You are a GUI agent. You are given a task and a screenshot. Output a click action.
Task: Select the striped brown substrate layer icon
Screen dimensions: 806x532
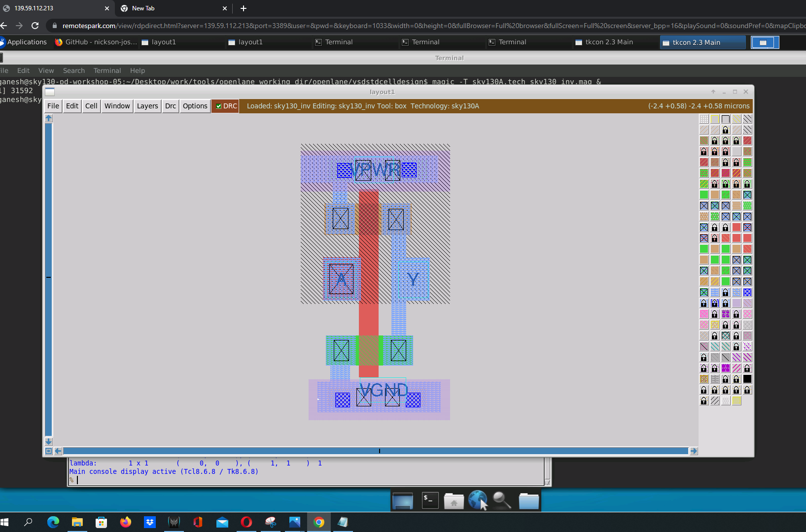pos(704,140)
